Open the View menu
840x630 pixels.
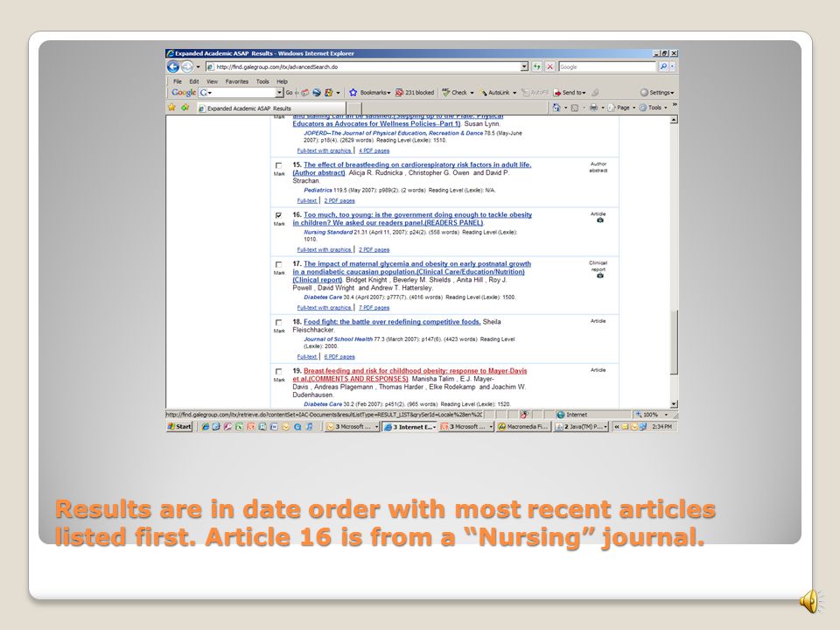212,81
